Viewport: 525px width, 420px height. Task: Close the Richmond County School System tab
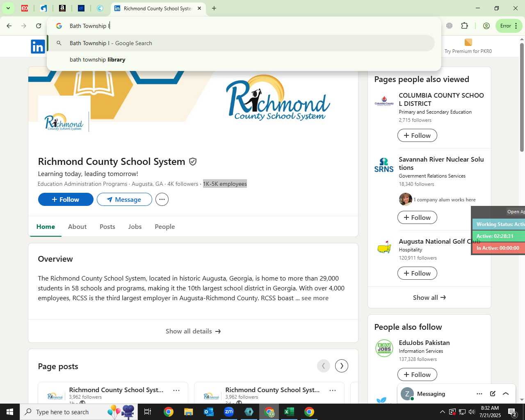(x=199, y=8)
